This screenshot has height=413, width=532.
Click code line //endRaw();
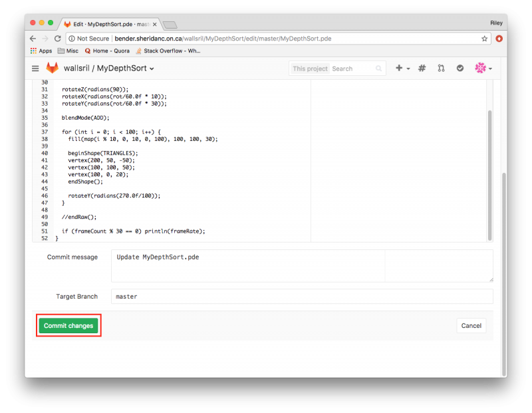(x=79, y=217)
